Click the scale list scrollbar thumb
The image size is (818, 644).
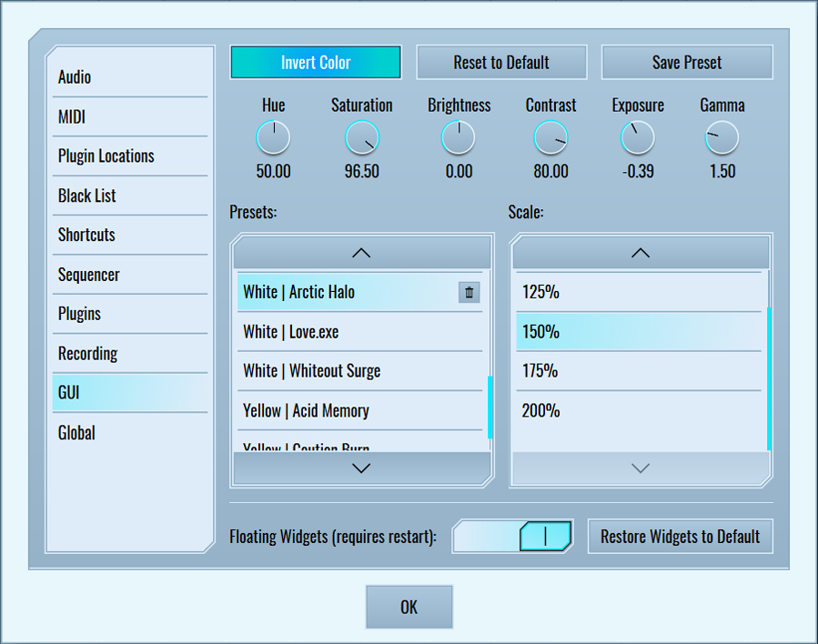pos(769,378)
